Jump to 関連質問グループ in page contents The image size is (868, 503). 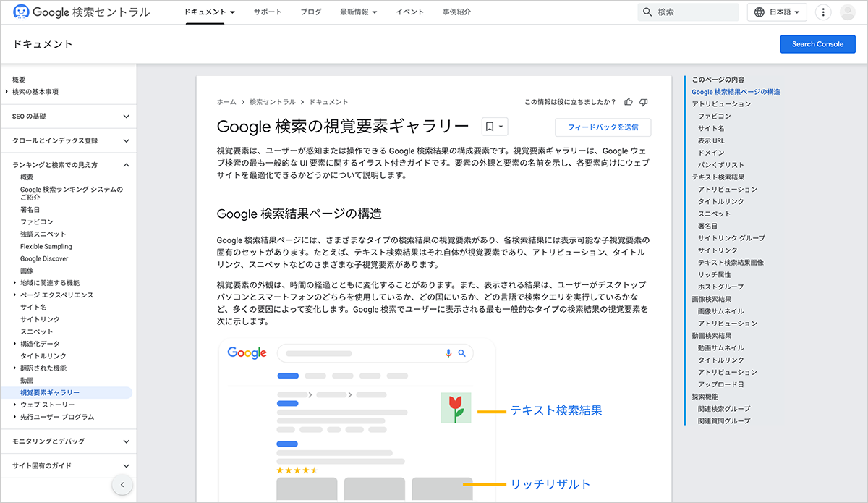point(724,420)
